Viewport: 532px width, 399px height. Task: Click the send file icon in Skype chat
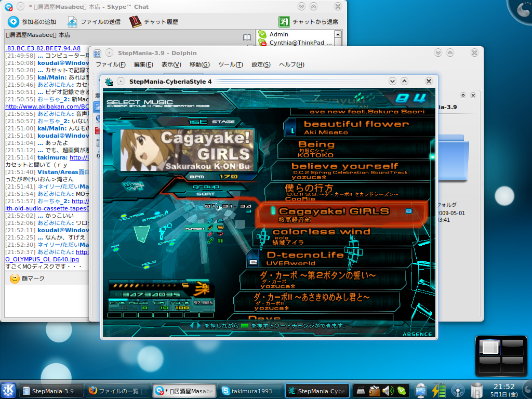72,22
